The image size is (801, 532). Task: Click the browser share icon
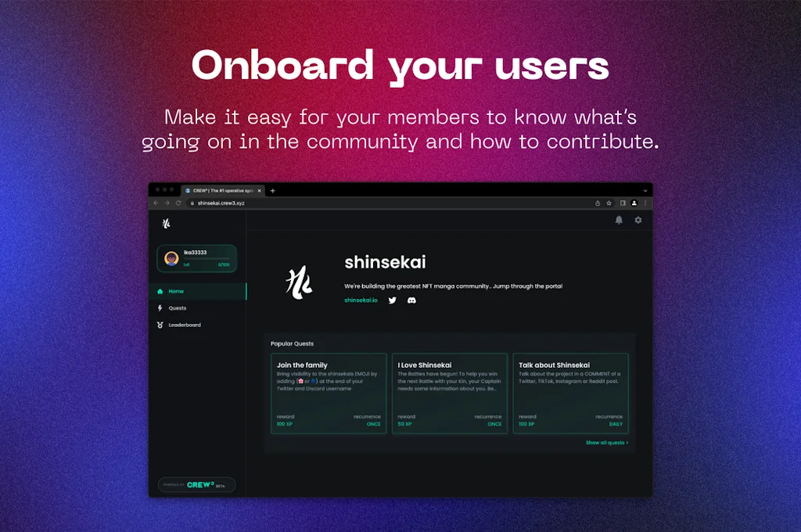pyautogui.click(x=597, y=203)
